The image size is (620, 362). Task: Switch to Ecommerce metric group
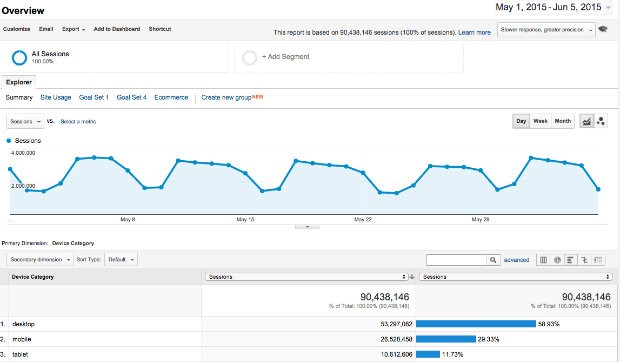[x=171, y=97]
